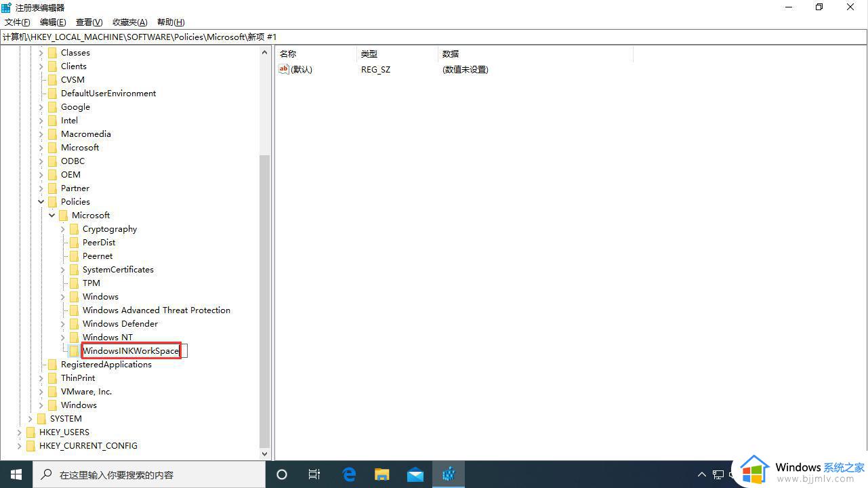Open the 查看(V) menu
The image size is (868, 488).
89,22
